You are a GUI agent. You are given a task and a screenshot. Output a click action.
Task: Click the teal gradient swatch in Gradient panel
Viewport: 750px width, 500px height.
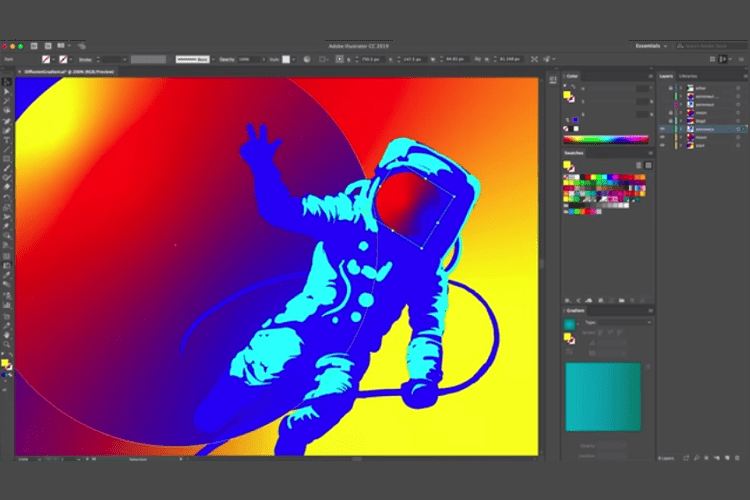569,324
